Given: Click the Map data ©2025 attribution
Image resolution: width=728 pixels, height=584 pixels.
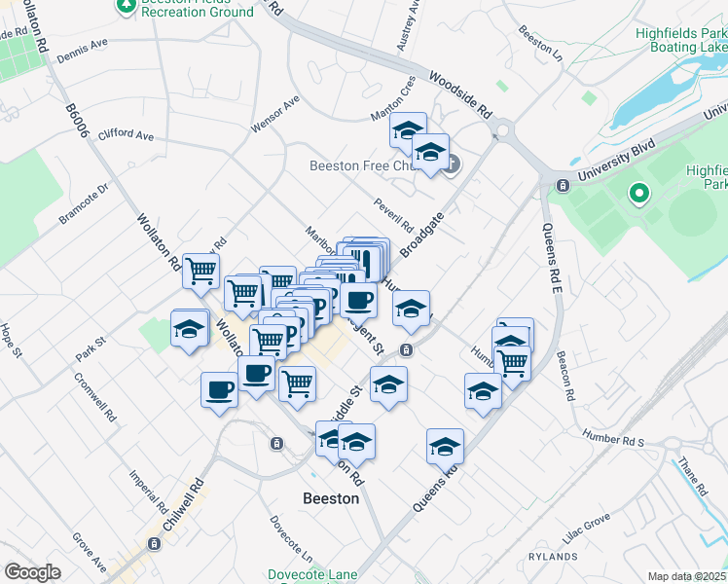Looking at the screenshot, I should click(687, 576).
